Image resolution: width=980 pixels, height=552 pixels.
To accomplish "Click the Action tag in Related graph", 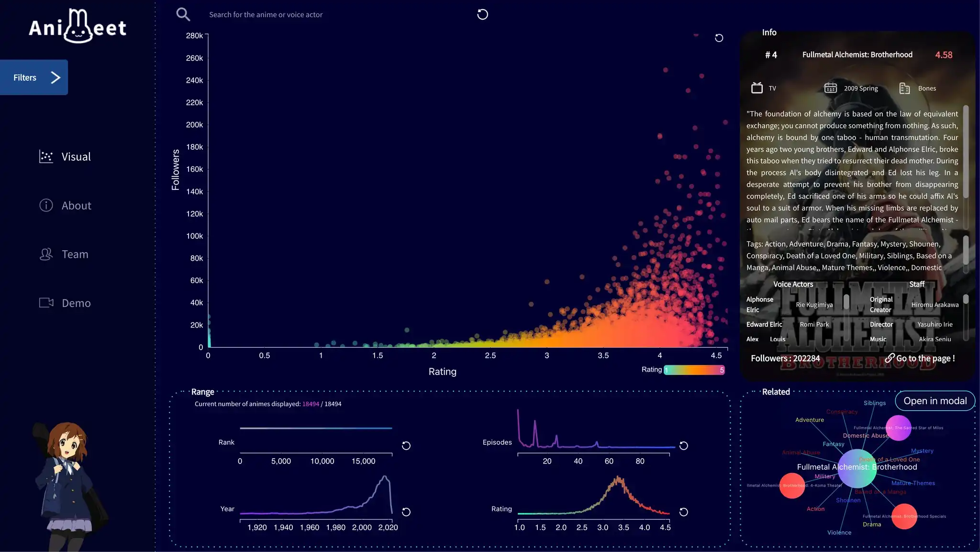I will coord(815,509).
